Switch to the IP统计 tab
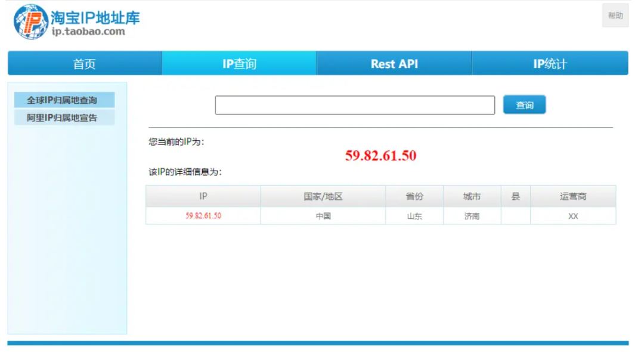The width and height of the screenshot is (644, 352). tap(550, 64)
